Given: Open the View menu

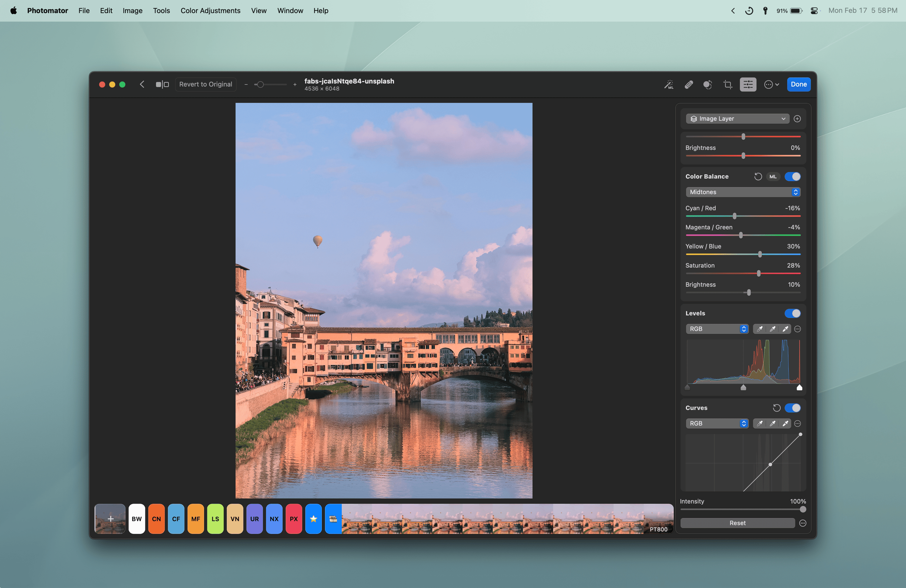Looking at the screenshot, I should (x=258, y=11).
